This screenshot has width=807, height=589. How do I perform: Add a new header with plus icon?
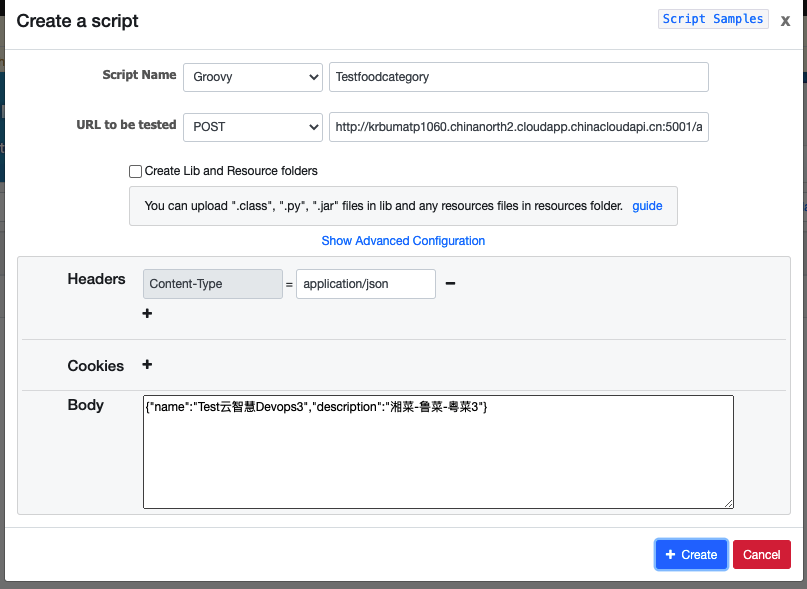tap(147, 314)
